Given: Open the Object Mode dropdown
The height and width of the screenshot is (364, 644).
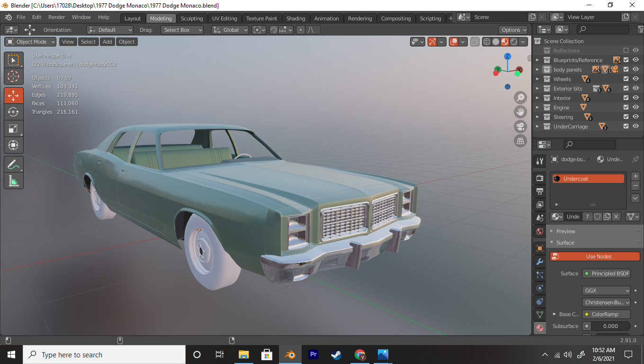Looking at the screenshot, I should coord(30,42).
